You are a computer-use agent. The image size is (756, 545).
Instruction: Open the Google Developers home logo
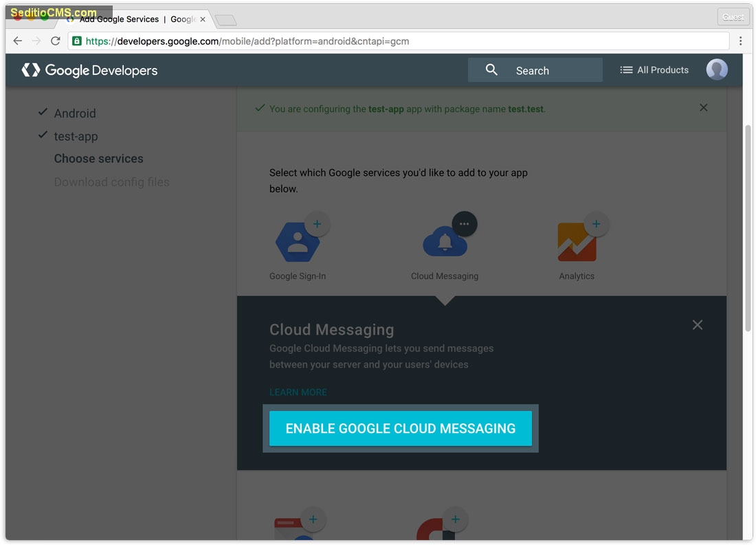point(89,70)
